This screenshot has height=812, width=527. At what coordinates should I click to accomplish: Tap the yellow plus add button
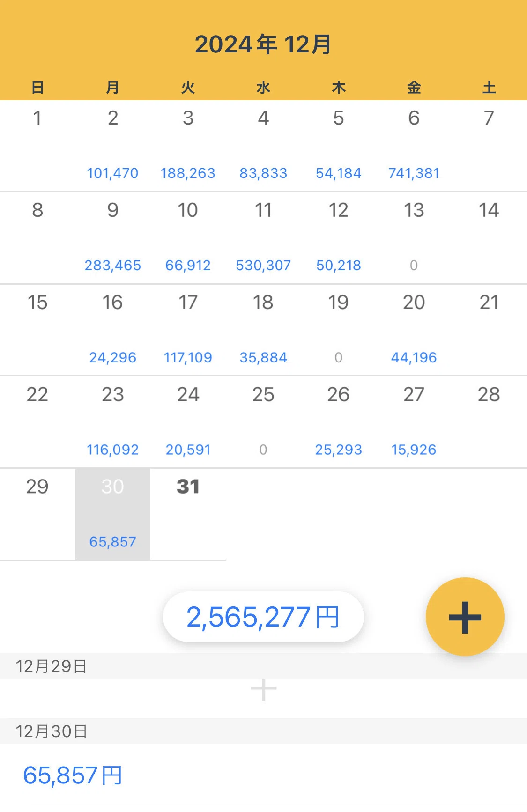click(x=465, y=617)
